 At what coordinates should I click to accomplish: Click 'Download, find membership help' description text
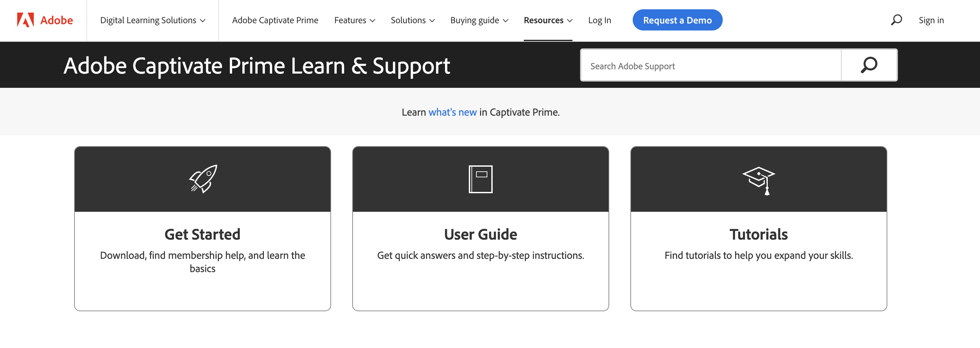tap(202, 262)
